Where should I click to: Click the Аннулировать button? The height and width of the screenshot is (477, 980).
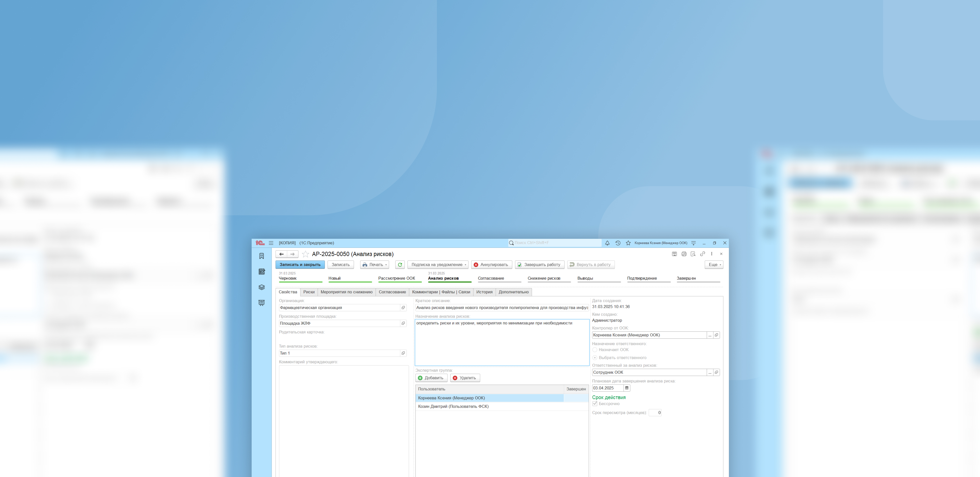(x=492, y=265)
